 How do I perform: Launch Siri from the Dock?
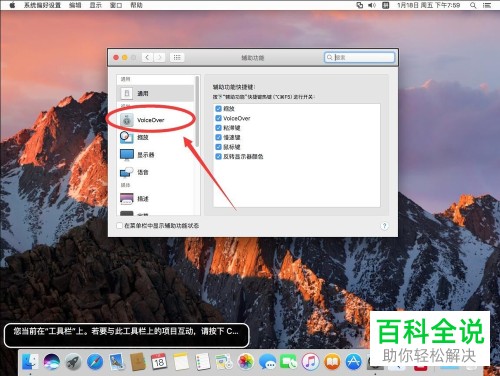pyautogui.click(x=52, y=362)
